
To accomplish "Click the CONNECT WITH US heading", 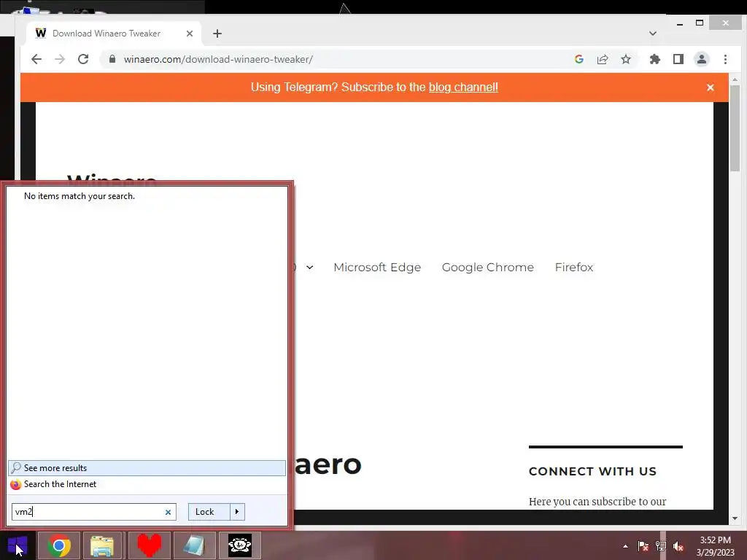I will (592, 472).
